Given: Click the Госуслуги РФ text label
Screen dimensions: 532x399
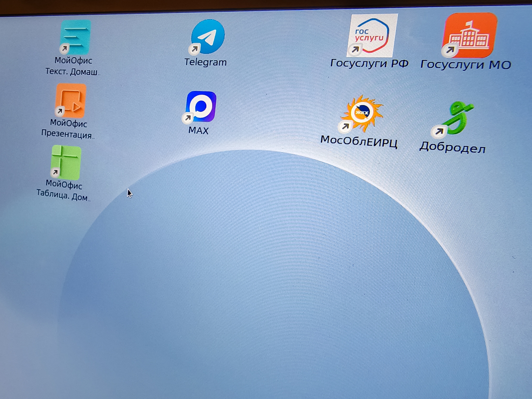Looking at the screenshot, I should coord(369,63).
